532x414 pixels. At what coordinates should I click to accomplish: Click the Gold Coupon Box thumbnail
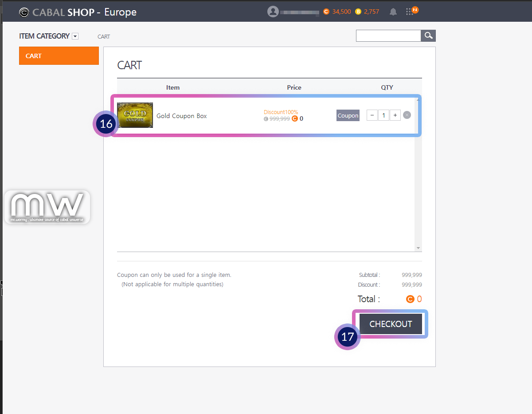click(x=135, y=115)
